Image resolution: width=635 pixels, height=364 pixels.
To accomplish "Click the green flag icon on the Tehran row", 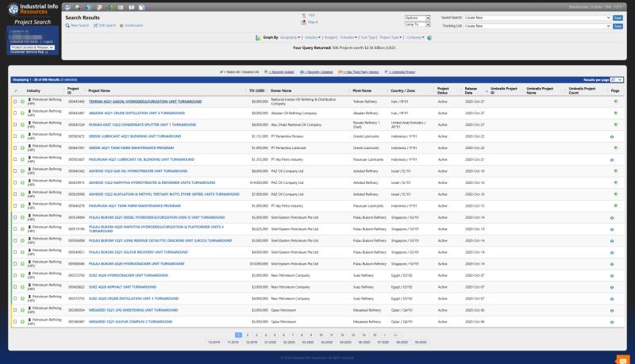I will click(x=616, y=102).
